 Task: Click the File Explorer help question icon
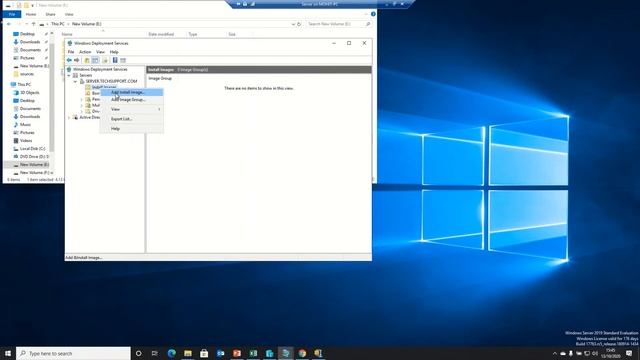point(373,14)
